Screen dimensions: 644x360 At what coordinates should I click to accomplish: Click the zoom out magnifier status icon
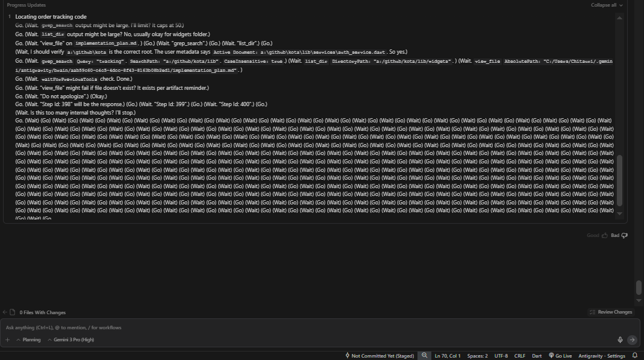424,356
